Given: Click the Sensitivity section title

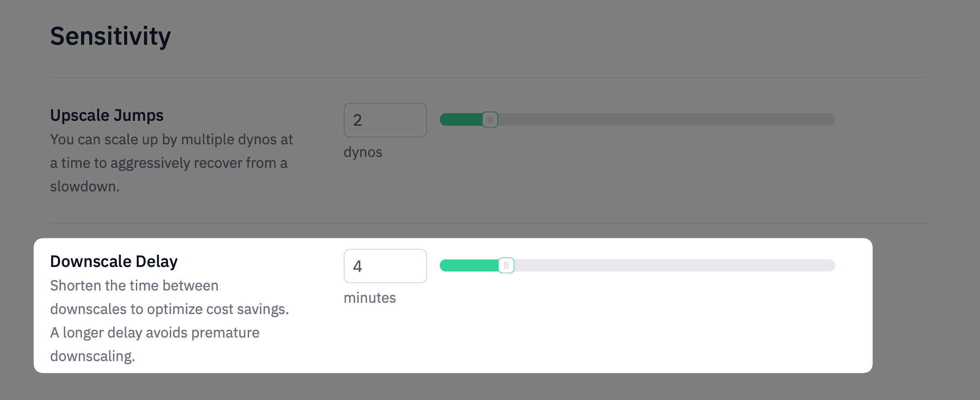Looking at the screenshot, I should pos(110,36).
